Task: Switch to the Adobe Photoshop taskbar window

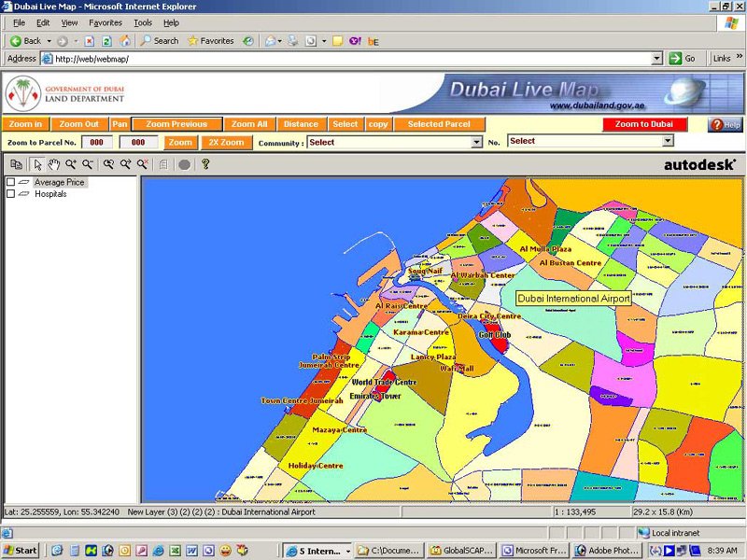Action: pos(607,551)
